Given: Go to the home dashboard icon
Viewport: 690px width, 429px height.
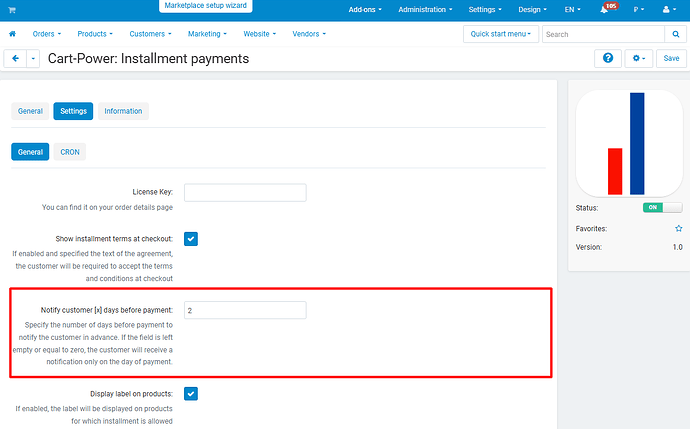Looking at the screenshot, I should 12,34.
